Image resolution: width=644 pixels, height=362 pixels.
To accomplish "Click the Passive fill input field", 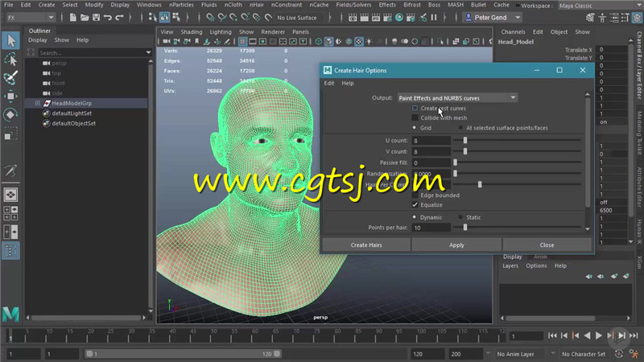I will 431,163.
